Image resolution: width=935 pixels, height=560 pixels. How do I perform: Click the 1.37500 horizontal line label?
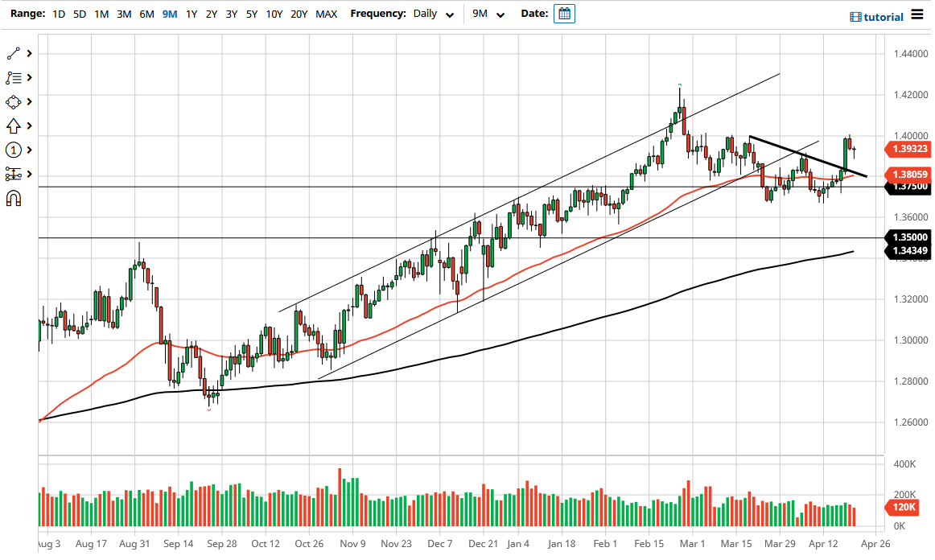[x=908, y=187]
